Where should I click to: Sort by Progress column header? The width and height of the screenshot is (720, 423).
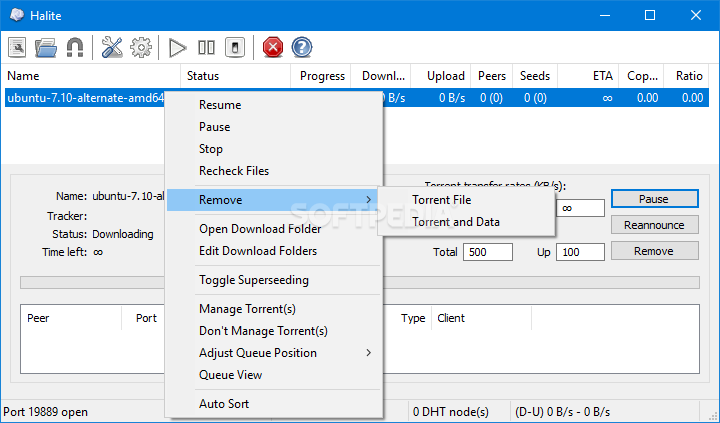click(x=321, y=76)
